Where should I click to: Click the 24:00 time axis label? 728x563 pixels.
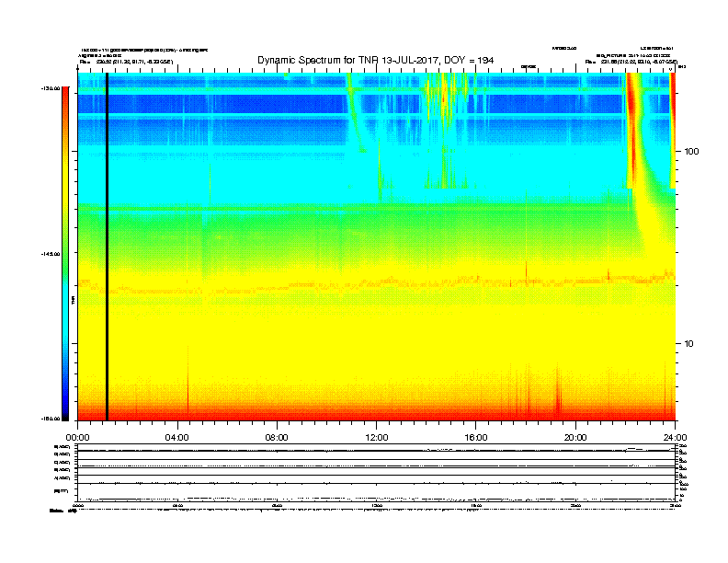click(675, 438)
